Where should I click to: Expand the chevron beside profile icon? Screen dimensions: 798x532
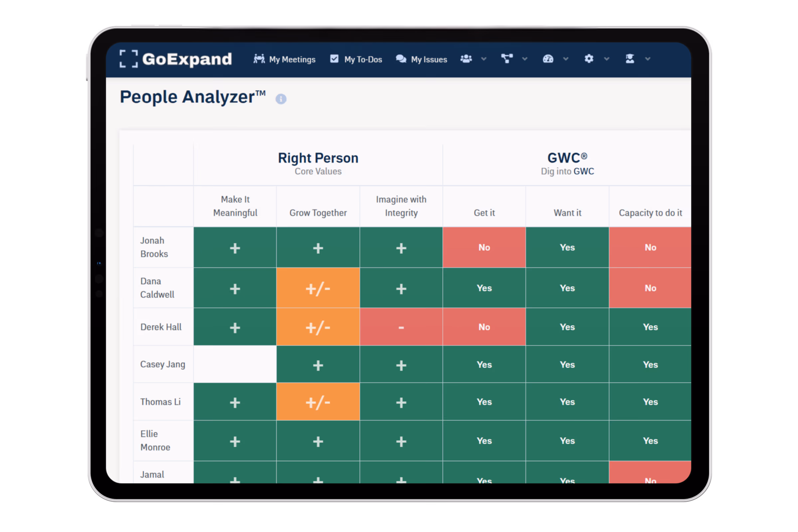(x=648, y=59)
